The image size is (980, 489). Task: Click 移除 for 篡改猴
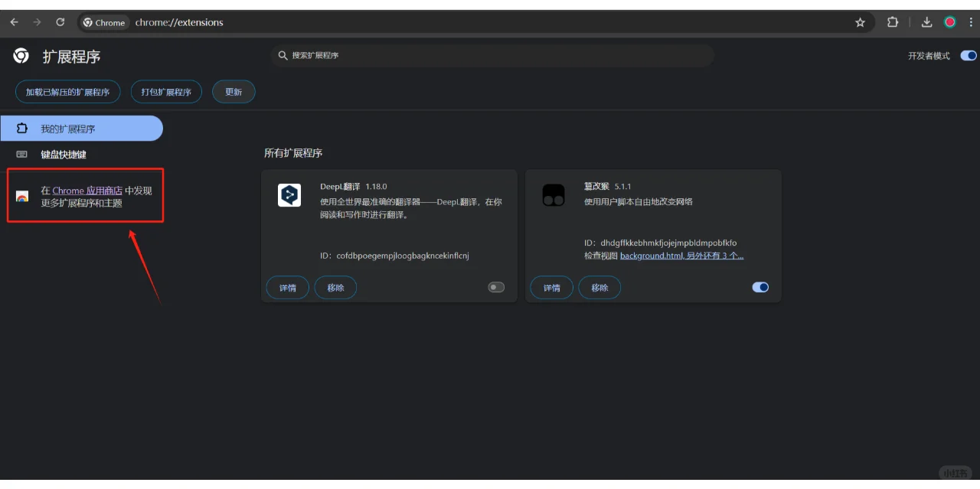[x=599, y=288]
